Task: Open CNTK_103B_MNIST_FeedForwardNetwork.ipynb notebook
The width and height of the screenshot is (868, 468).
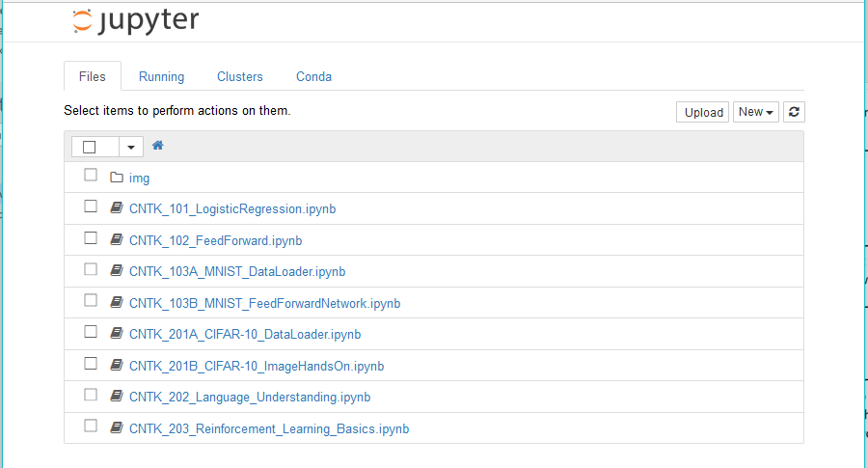Action: point(264,303)
